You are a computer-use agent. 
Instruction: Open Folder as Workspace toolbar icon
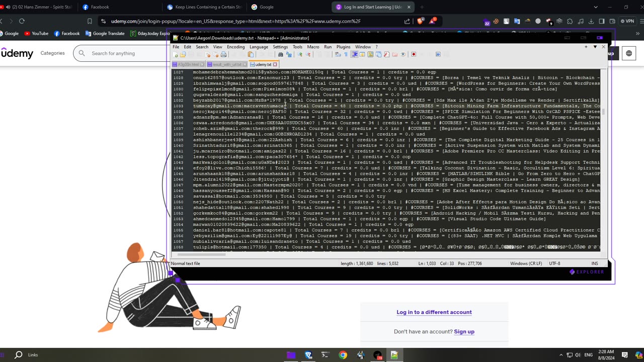394,54
